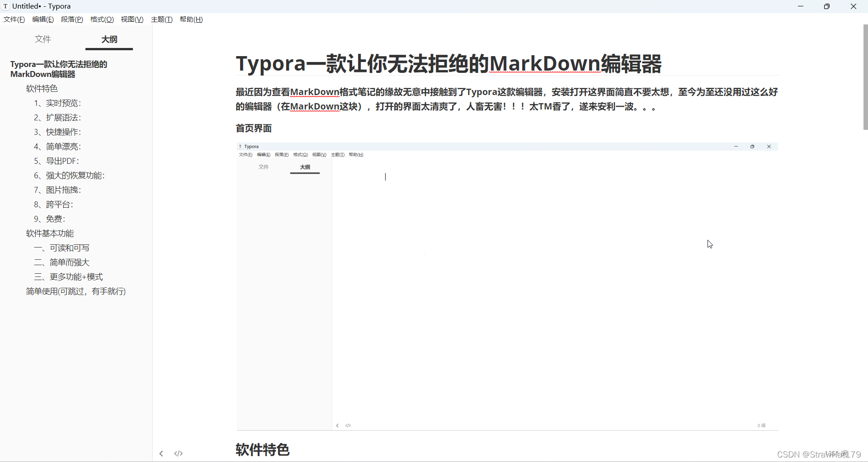Select outline item 2、扩展语法
Viewport: 868px width, 462px height.
(x=57, y=118)
